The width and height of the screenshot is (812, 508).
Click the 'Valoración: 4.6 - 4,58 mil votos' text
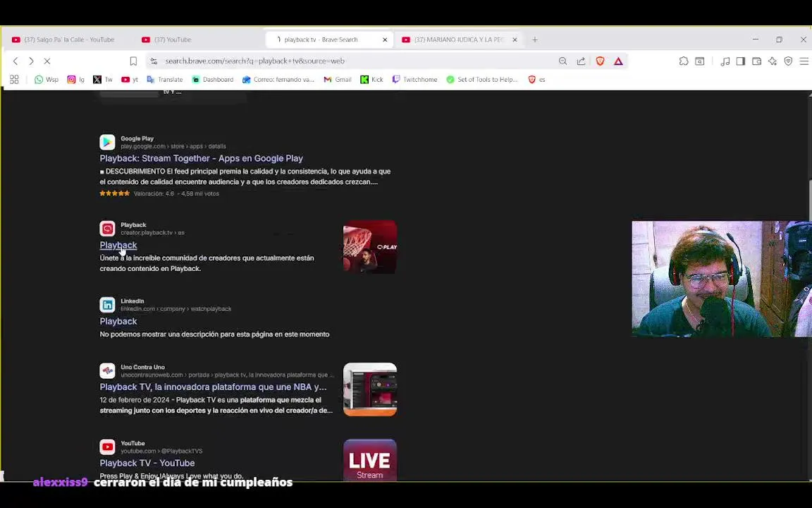(x=176, y=194)
